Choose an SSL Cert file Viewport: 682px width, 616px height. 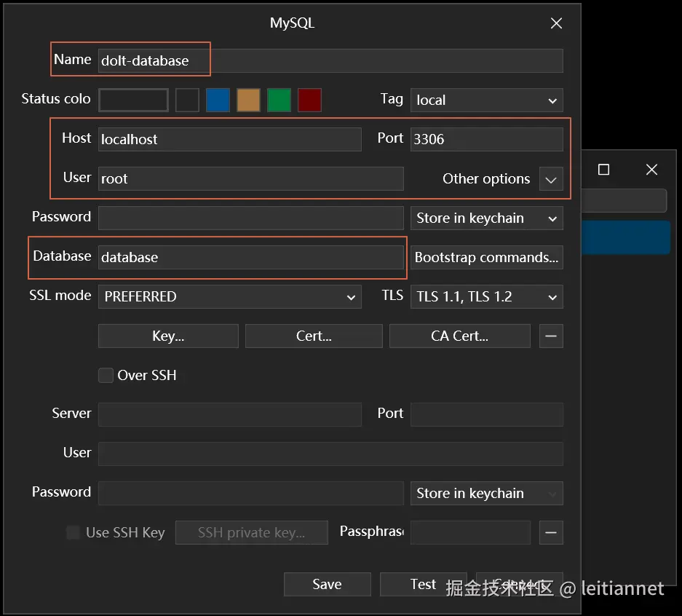click(x=314, y=336)
